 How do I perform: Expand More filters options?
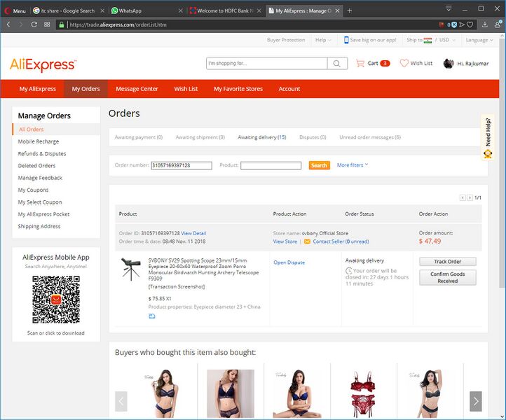pos(353,165)
